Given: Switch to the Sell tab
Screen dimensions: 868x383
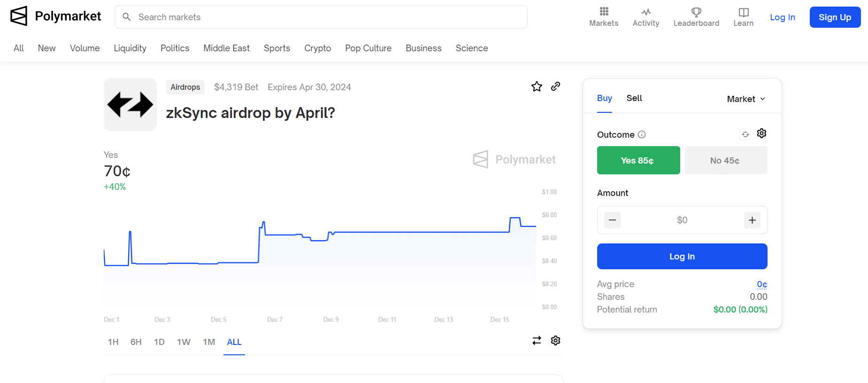Looking at the screenshot, I should point(634,98).
